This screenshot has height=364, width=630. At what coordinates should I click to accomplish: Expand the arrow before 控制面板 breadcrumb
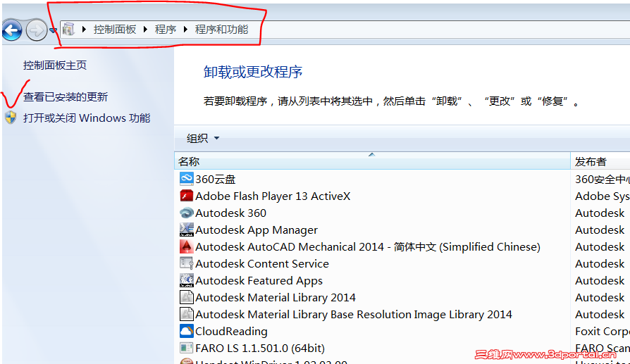pos(84,30)
